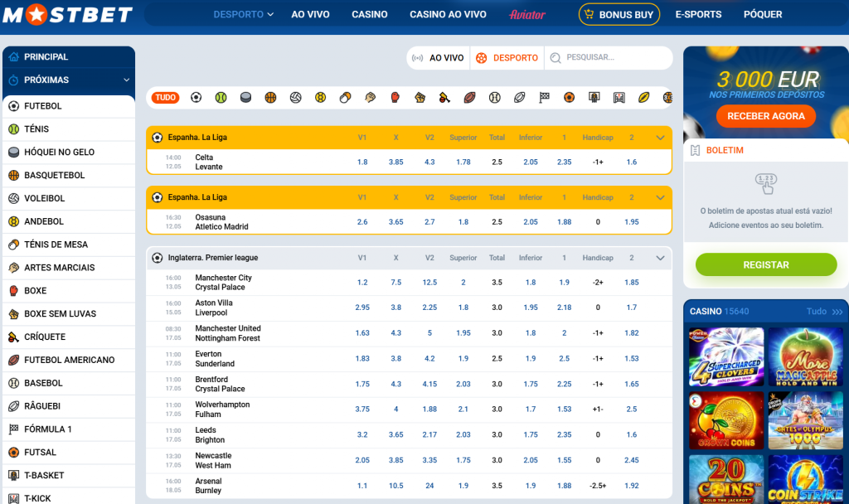
Task: Click the magnifier icon in the search box
Action: click(x=555, y=58)
